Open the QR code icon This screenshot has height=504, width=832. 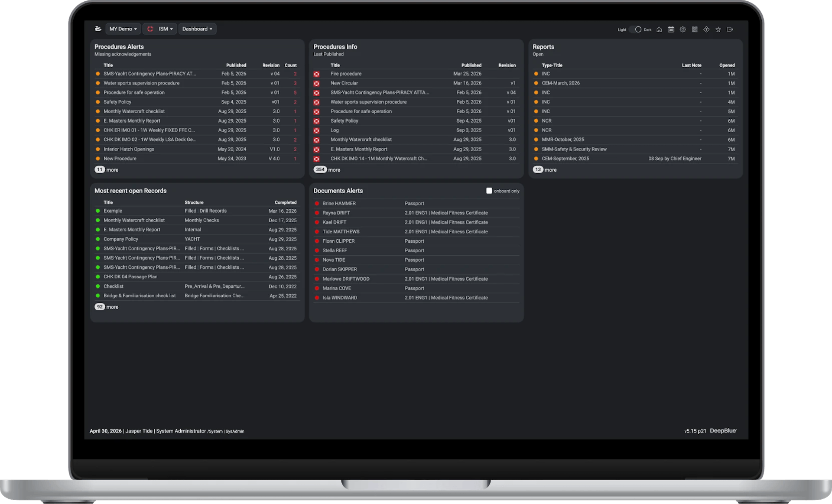click(695, 29)
